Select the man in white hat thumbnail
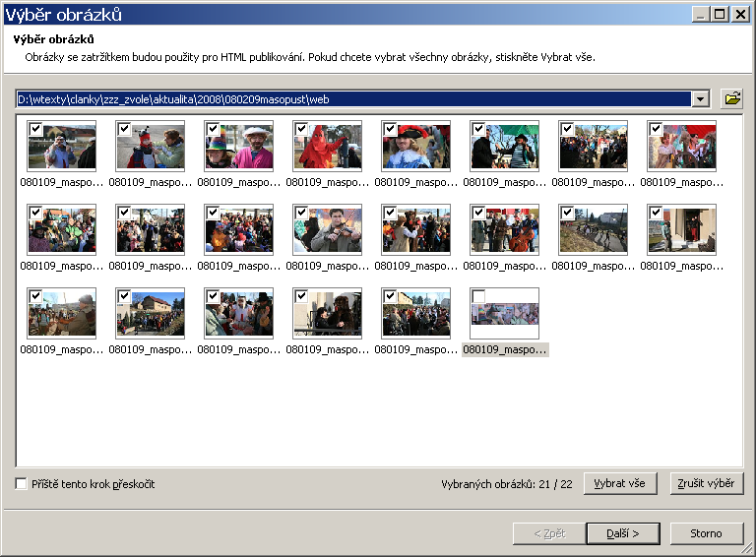Image resolution: width=756 pixels, height=557 pixels. click(239, 148)
